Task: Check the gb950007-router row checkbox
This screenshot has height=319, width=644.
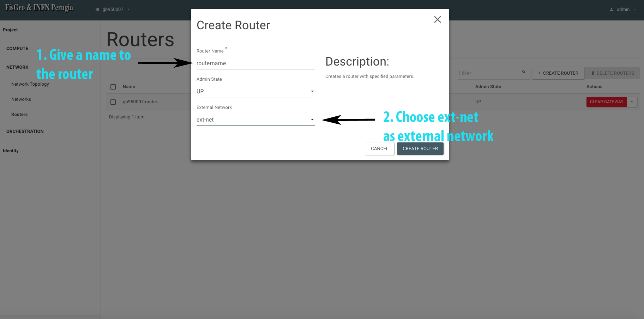Action: pyautogui.click(x=113, y=102)
